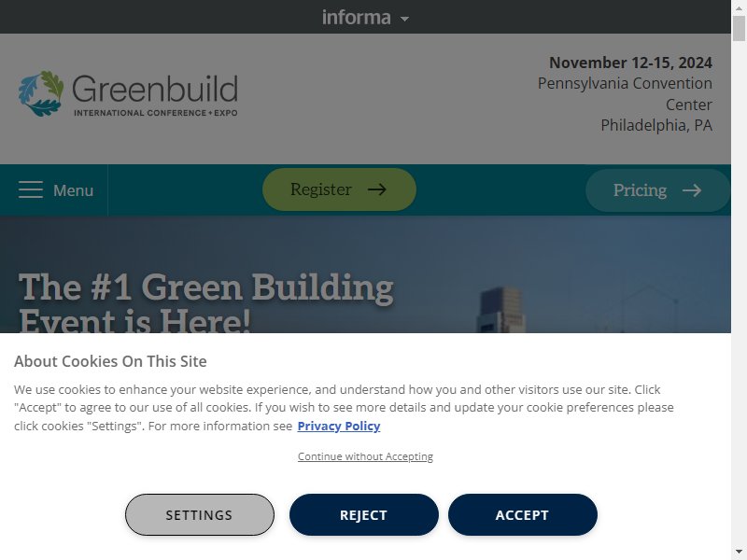This screenshot has width=747, height=560.
Task: Click the Greenbuild leaf logo
Action: coord(41,94)
